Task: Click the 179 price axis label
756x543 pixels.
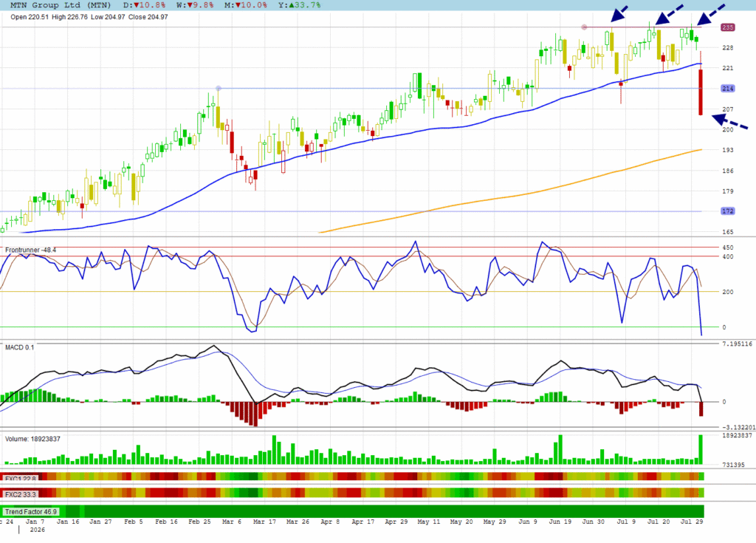Action: [x=727, y=191]
